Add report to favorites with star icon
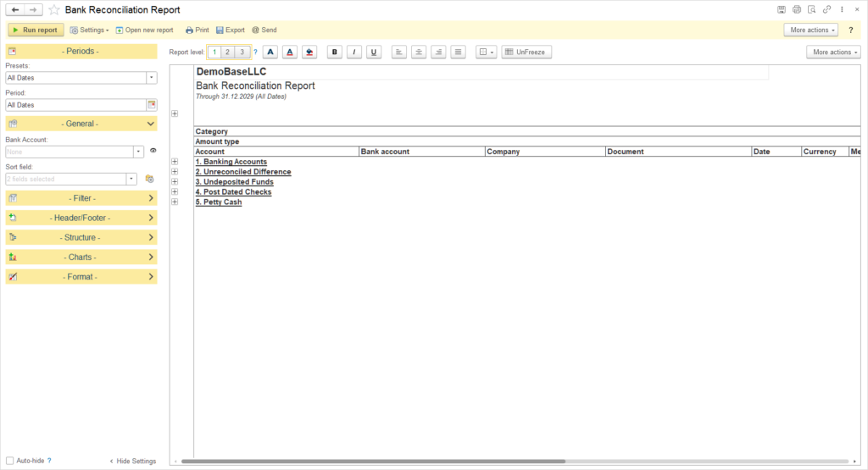Viewport: 868px width, 470px height. tap(54, 9)
